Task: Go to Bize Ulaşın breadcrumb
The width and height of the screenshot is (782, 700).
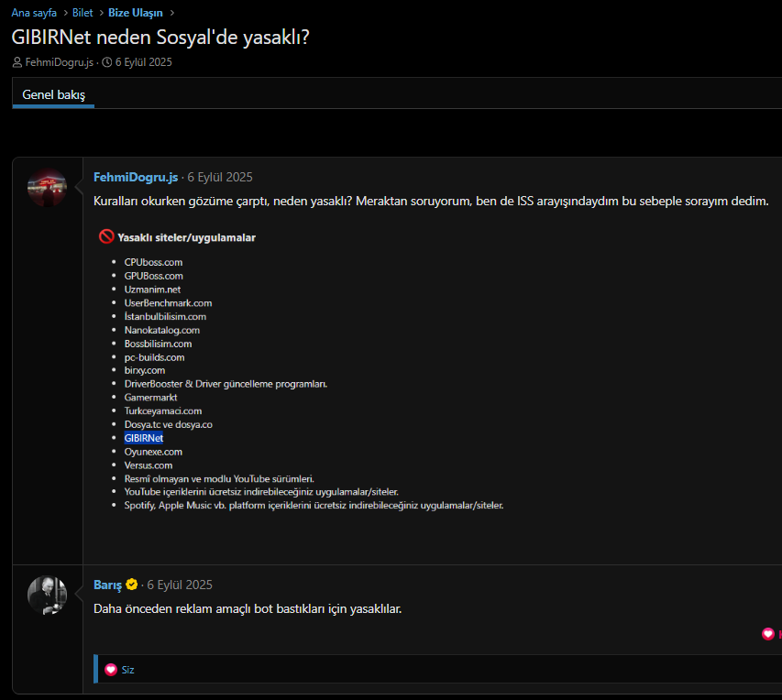Action: click(x=135, y=13)
